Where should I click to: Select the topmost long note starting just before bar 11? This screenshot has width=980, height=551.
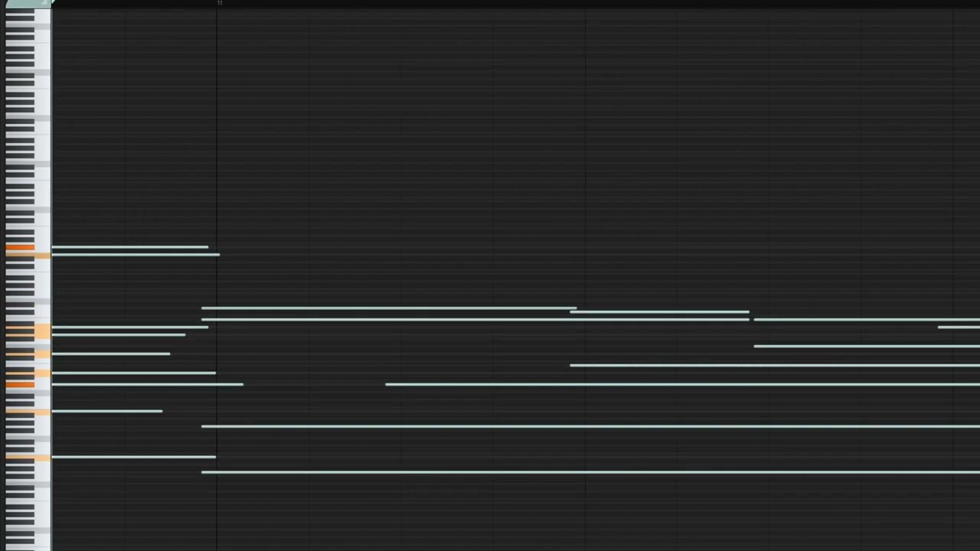click(389, 308)
